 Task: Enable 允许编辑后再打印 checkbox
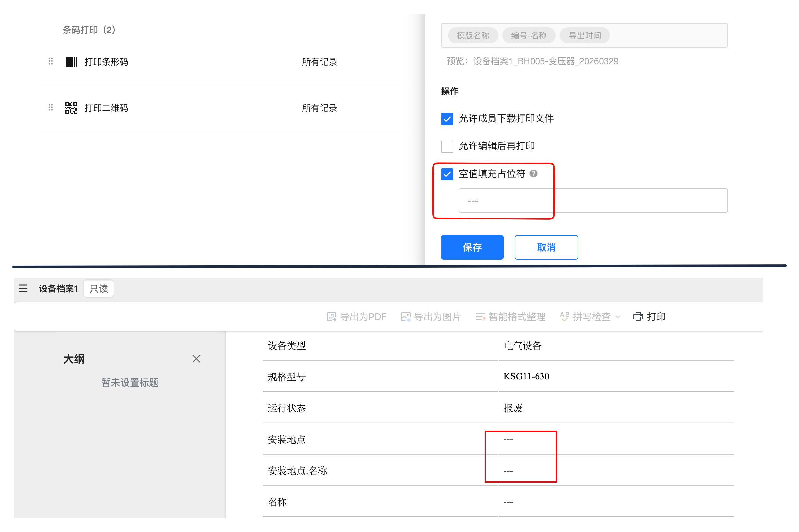pos(447,146)
